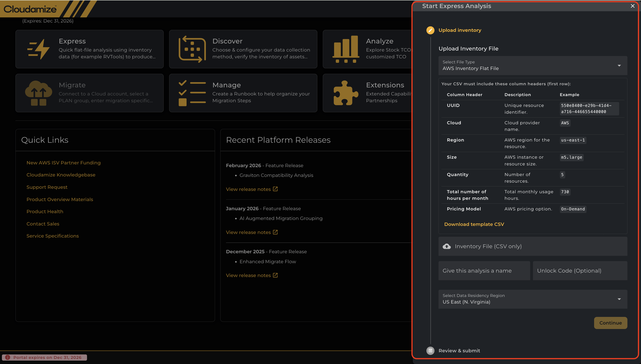Click the Upload inventory pencil step icon
Viewport: 641px width, 364px height.
click(x=430, y=30)
